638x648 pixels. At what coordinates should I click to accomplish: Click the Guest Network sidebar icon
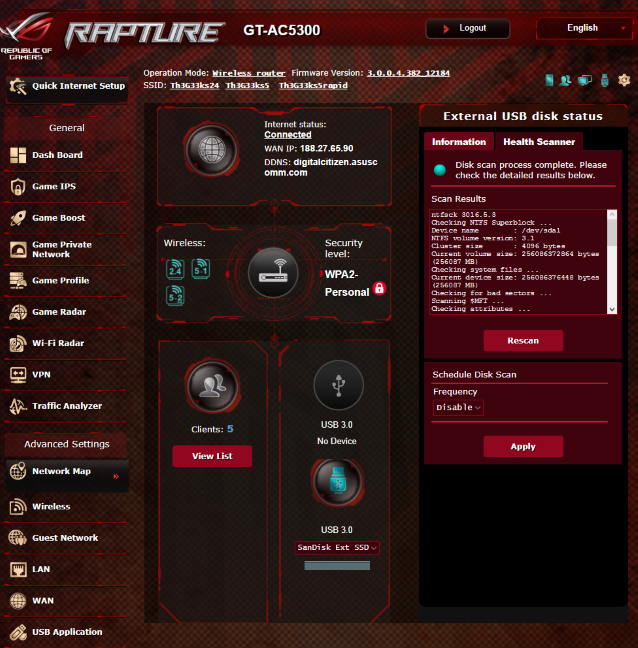pyautogui.click(x=18, y=538)
